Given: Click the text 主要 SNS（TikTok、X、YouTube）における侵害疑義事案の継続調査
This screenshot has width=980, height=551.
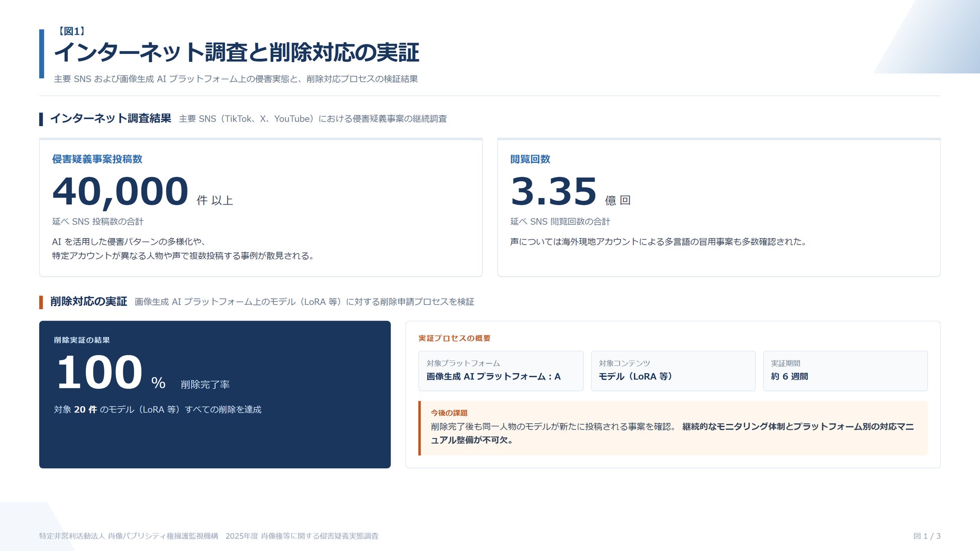Looking at the screenshot, I should [x=313, y=119].
